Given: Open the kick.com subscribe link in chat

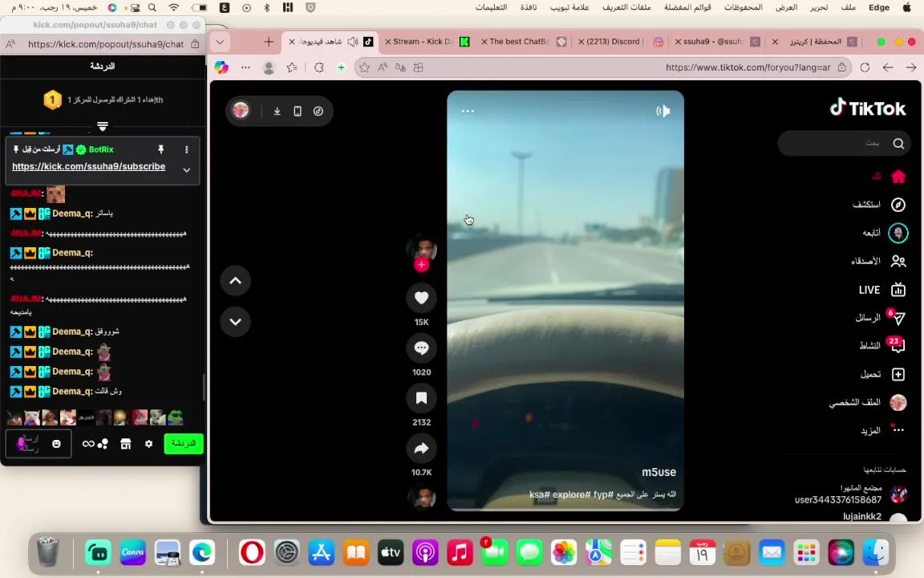Looking at the screenshot, I should (x=88, y=166).
